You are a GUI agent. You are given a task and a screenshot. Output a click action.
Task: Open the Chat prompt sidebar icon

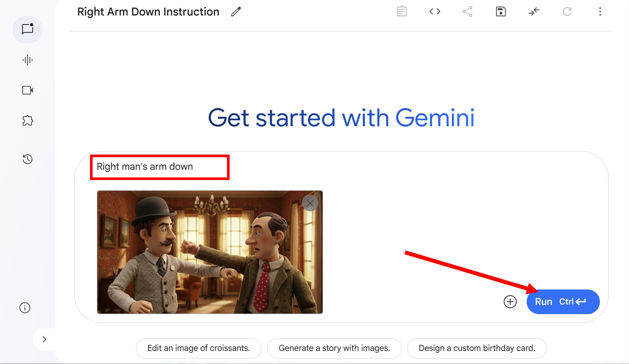pyautogui.click(x=28, y=29)
